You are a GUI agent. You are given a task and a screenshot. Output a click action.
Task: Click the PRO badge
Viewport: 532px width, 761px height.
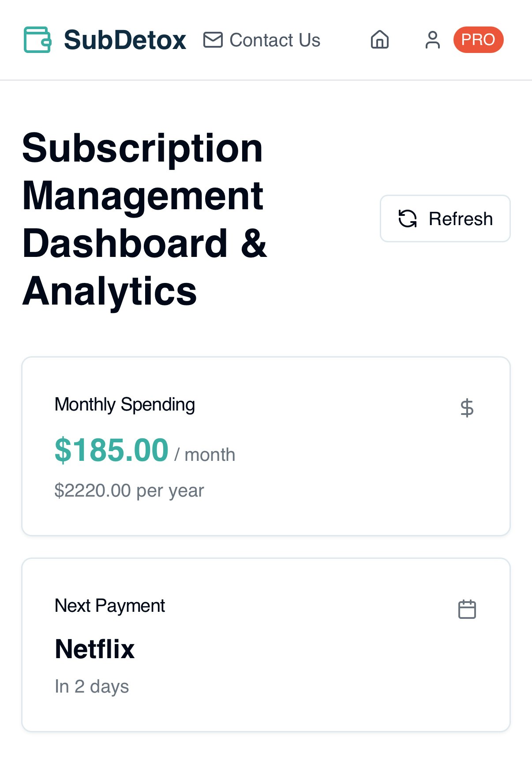(x=478, y=40)
